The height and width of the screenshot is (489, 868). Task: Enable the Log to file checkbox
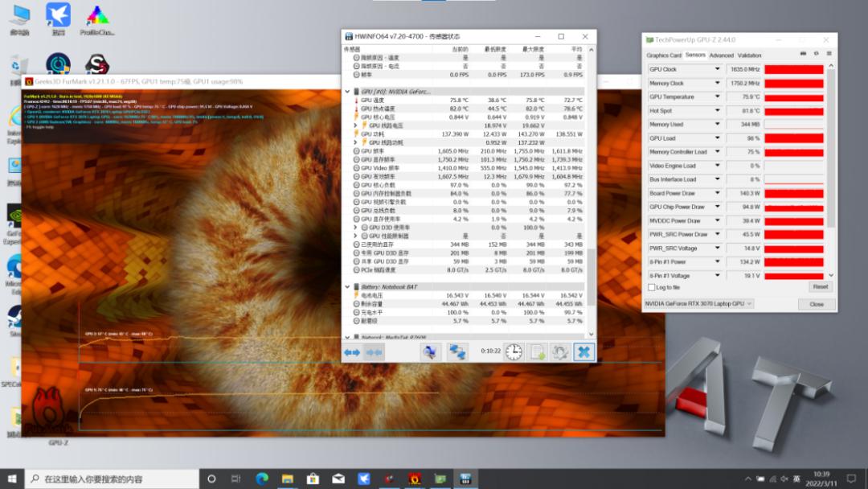(652, 287)
